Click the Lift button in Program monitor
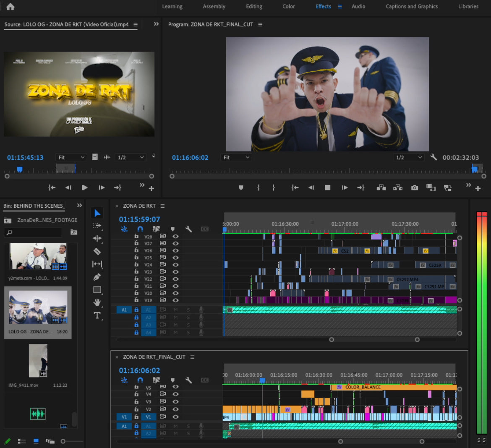 381,188
